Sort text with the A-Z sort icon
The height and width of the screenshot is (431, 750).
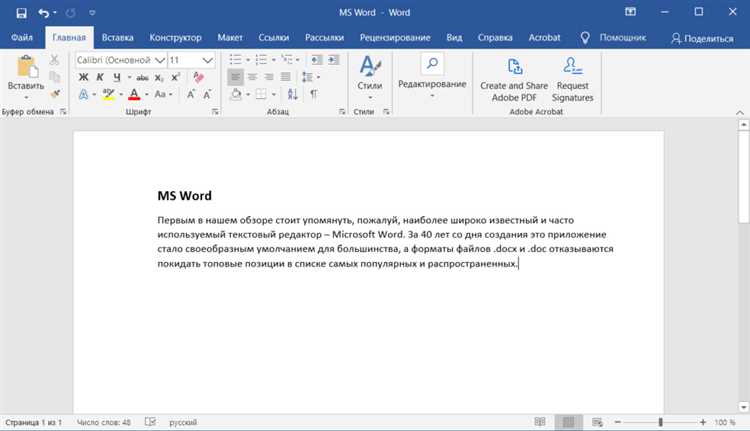pyautogui.click(x=293, y=94)
